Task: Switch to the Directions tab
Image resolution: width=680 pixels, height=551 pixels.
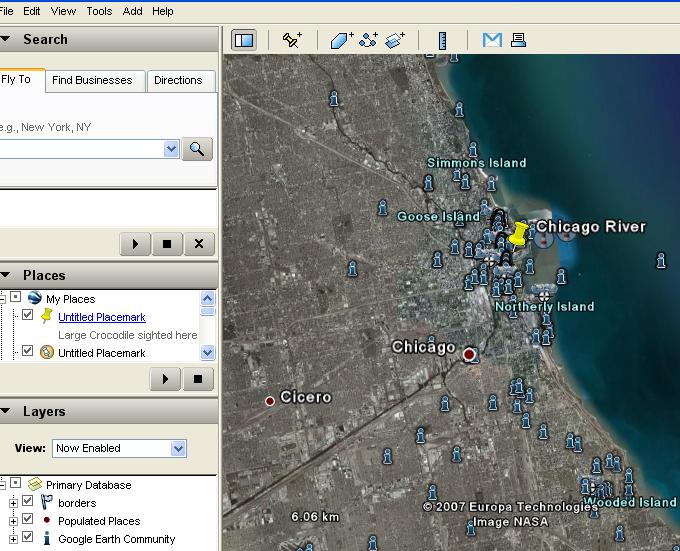Action: [181, 81]
